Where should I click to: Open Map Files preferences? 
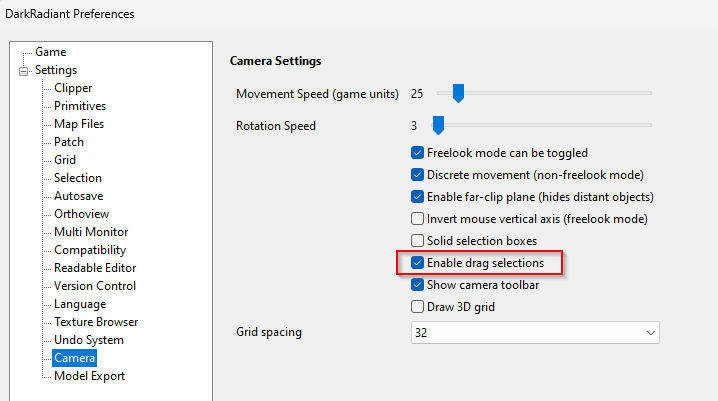click(x=79, y=124)
